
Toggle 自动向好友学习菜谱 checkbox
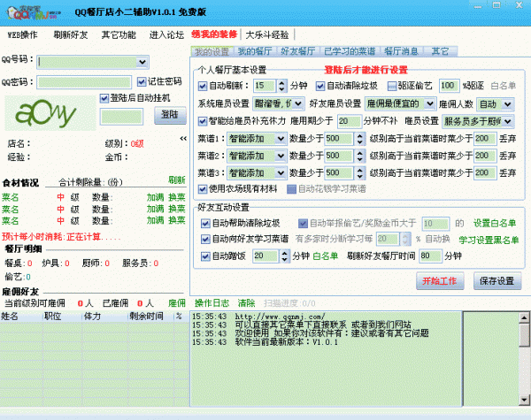point(205,240)
